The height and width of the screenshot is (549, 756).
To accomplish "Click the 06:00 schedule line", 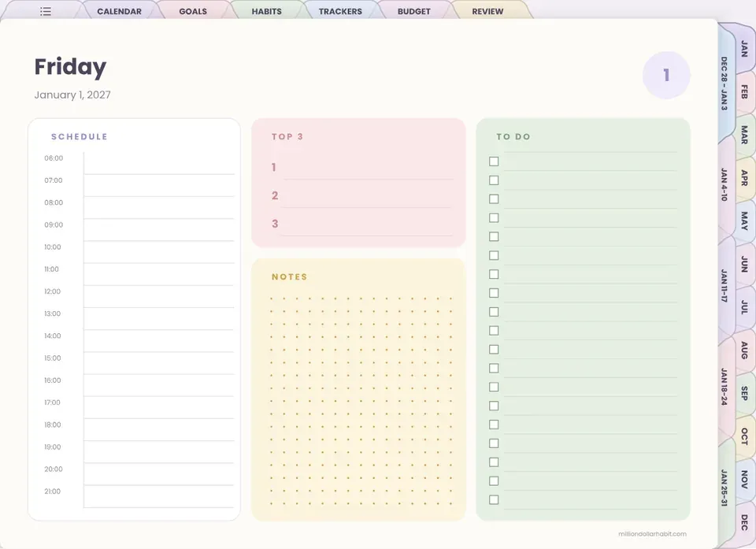I will [x=159, y=163].
